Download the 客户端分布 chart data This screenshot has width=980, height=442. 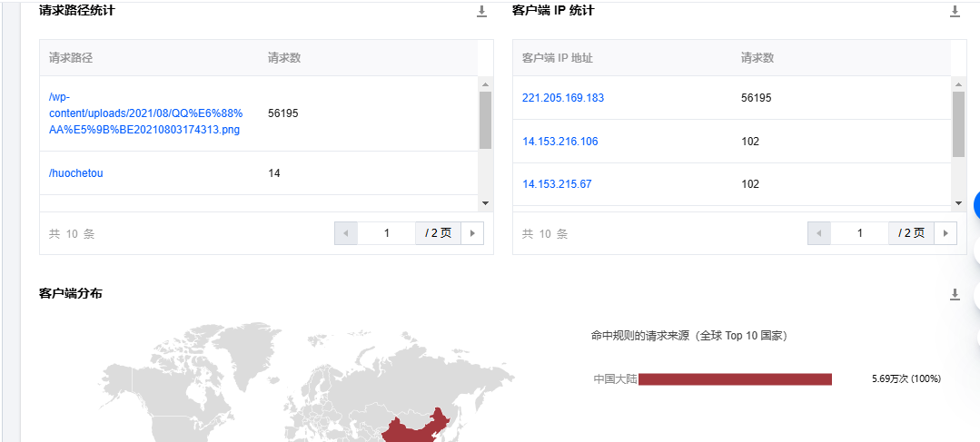click(x=955, y=295)
